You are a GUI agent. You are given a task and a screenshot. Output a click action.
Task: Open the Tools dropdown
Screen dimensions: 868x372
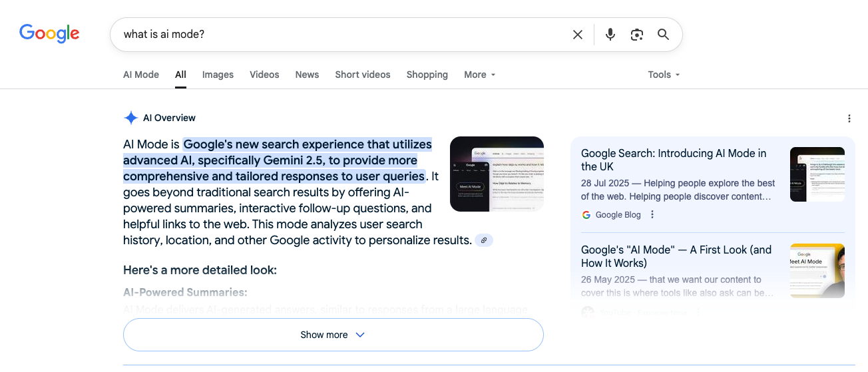tap(664, 75)
